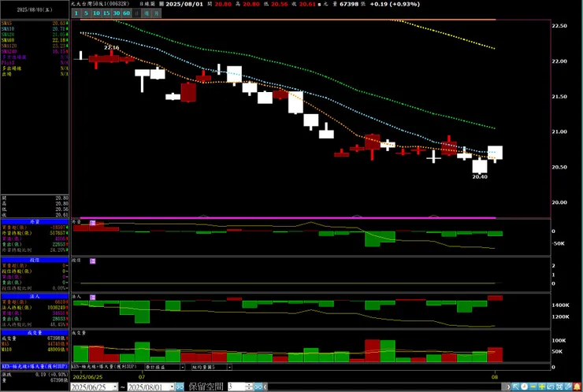
Task: Click the 1400K axis label in 法人 panel
Action: click(561, 305)
